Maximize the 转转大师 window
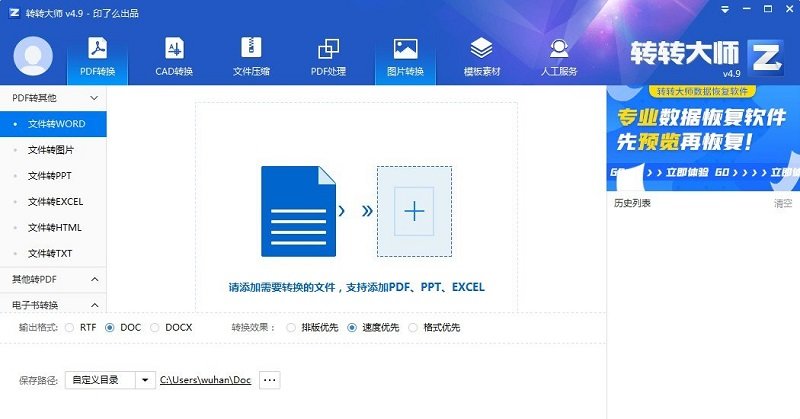Image resolution: width=800 pixels, height=419 pixels. [767, 9]
